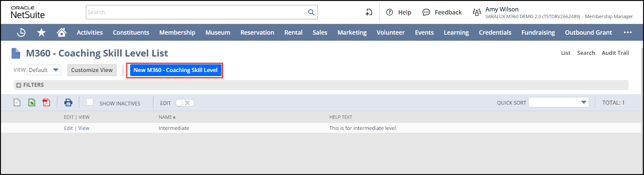
Task: Open the View Default dropdown
Action: pyautogui.click(x=44, y=70)
